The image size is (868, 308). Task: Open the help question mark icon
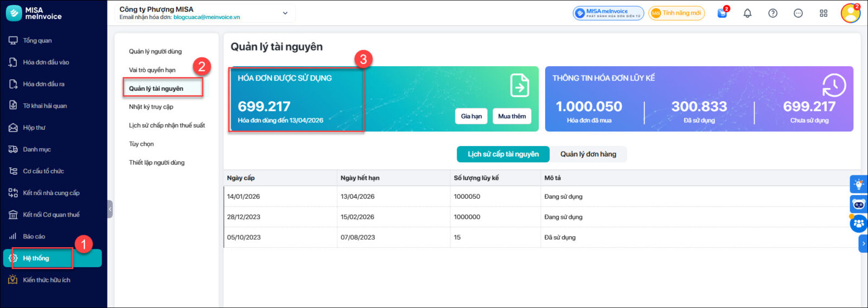click(x=773, y=13)
